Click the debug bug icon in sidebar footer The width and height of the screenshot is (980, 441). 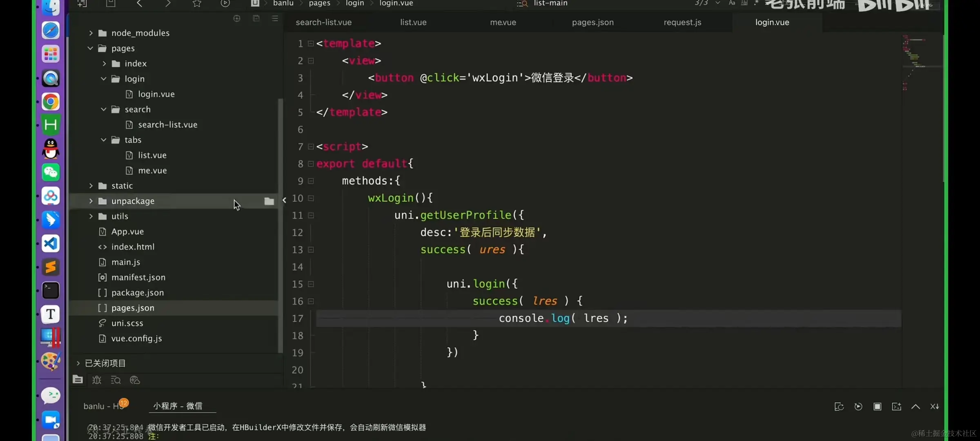coord(97,380)
